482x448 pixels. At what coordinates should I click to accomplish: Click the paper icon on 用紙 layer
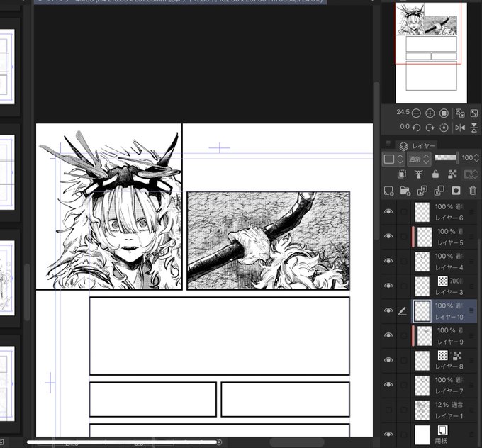(x=442, y=430)
